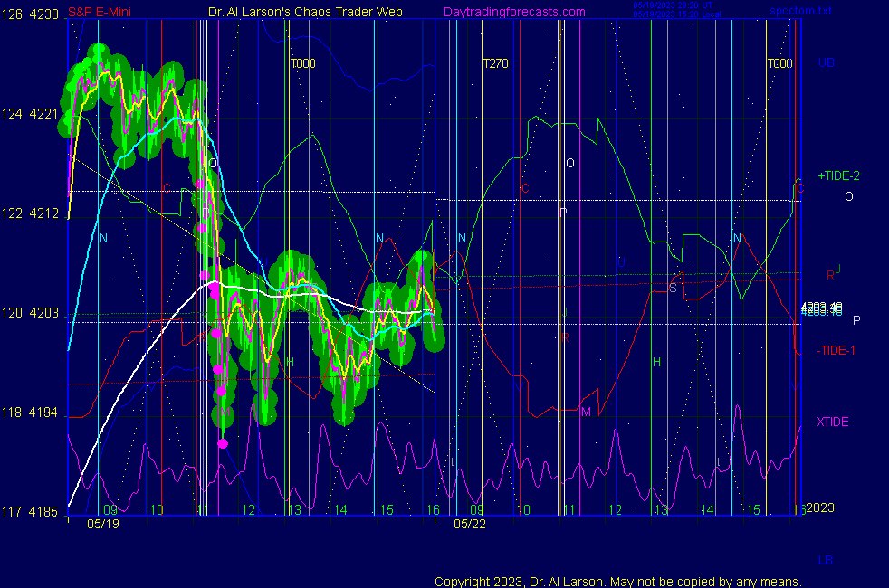Click the white O label right of the chart
The image size is (889, 588).
pos(849,196)
